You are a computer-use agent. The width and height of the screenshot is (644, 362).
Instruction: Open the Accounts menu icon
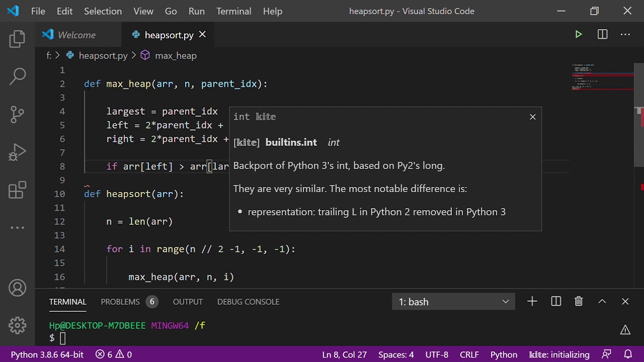pos(17,288)
